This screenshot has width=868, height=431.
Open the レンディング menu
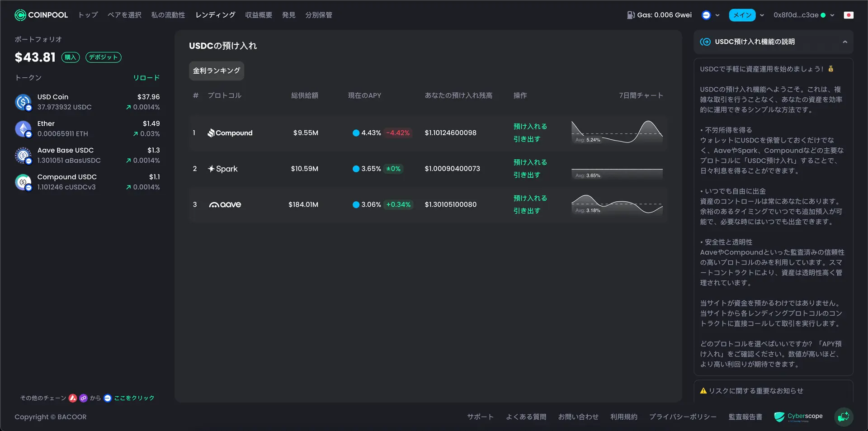(x=215, y=15)
